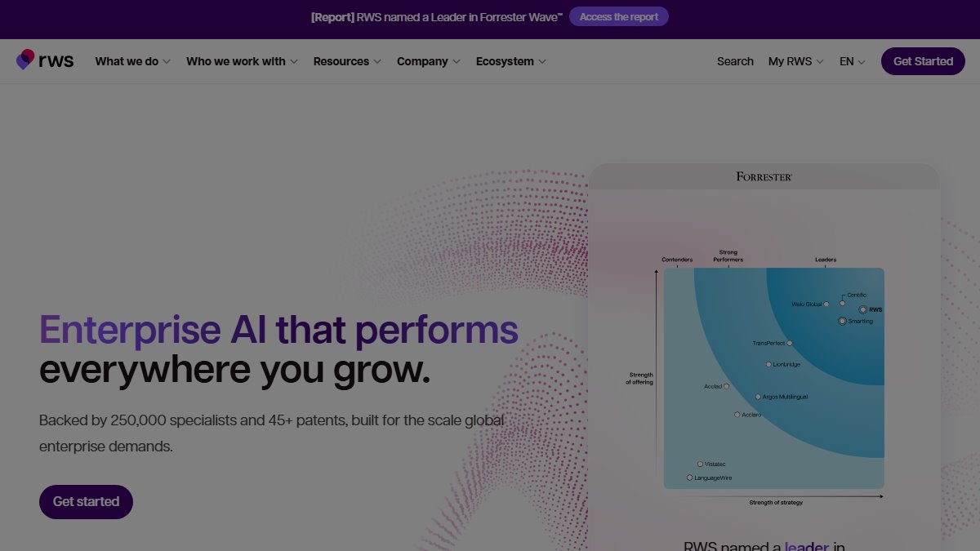Open the Resources dropdown
Screen dimensions: 980x551
pyautogui.click(x=347, y=61)
